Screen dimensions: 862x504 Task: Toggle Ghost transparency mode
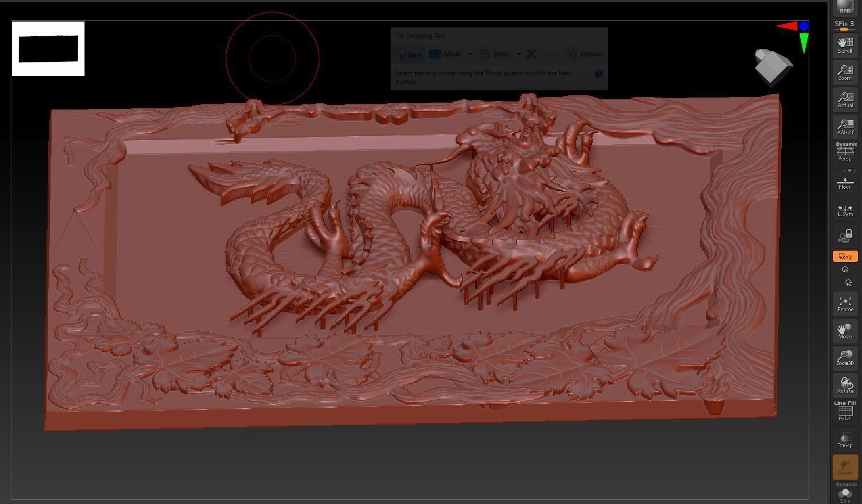click(845, 467)
